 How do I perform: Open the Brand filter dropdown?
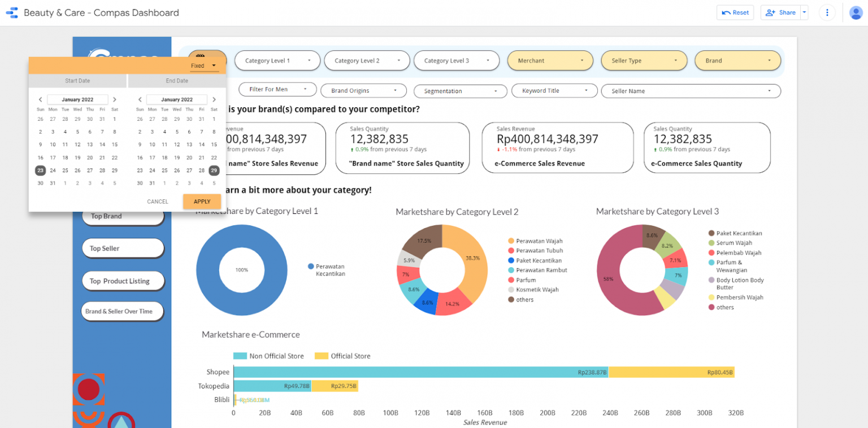point(738,60)
